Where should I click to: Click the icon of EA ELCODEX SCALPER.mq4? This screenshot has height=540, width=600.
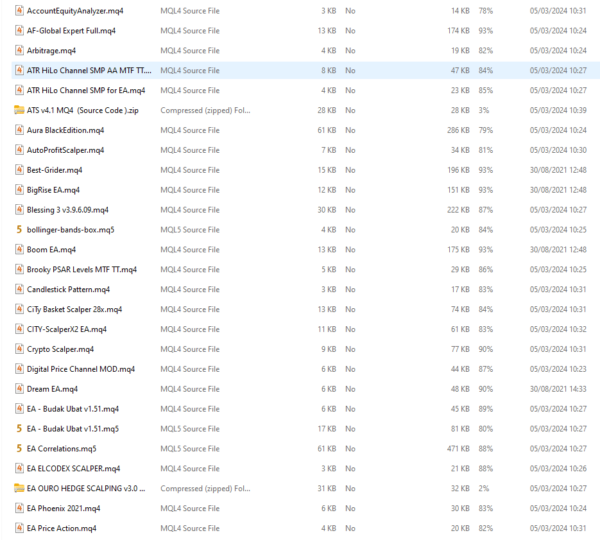[x=19, y=468]
